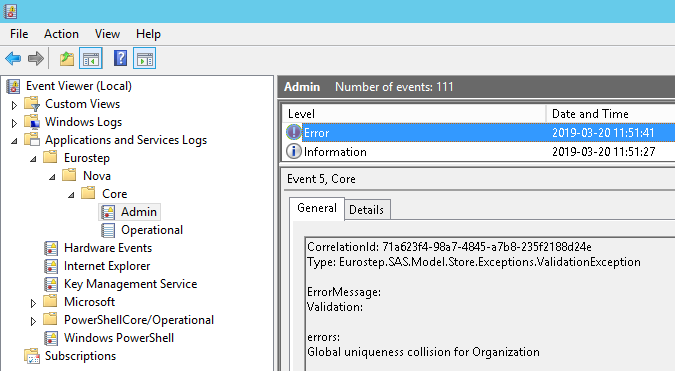Select the Operational log tree item

(x=152, y=230)
